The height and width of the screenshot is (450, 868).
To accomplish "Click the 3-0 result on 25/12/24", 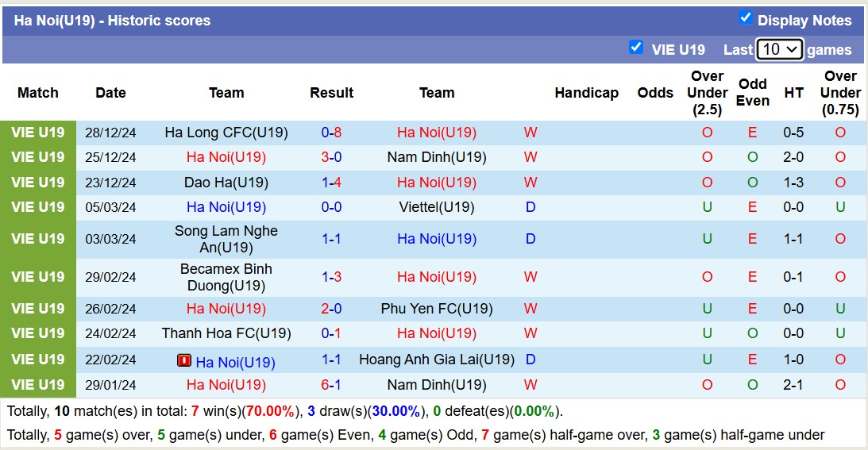I will [x=331, y=157].
